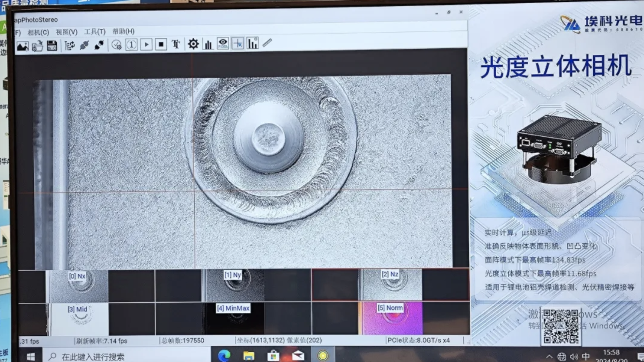Screen dimensions: 644x362
Task: Click the histogram bar chart icon
Action: [x=208, y=44]
